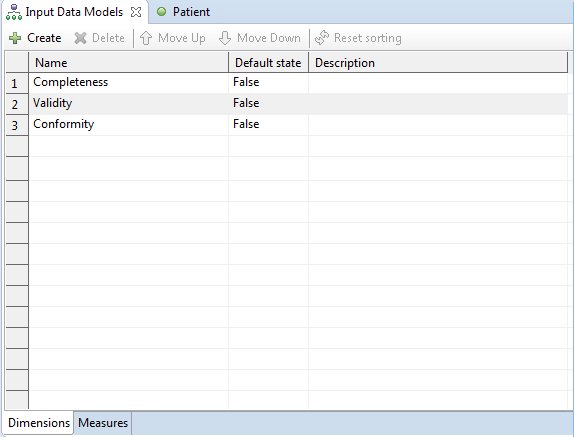Select row header number 3

[17, 125]
